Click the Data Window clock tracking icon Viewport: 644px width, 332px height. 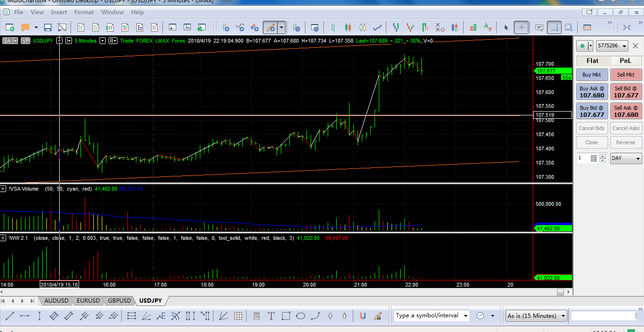point(569,27)
